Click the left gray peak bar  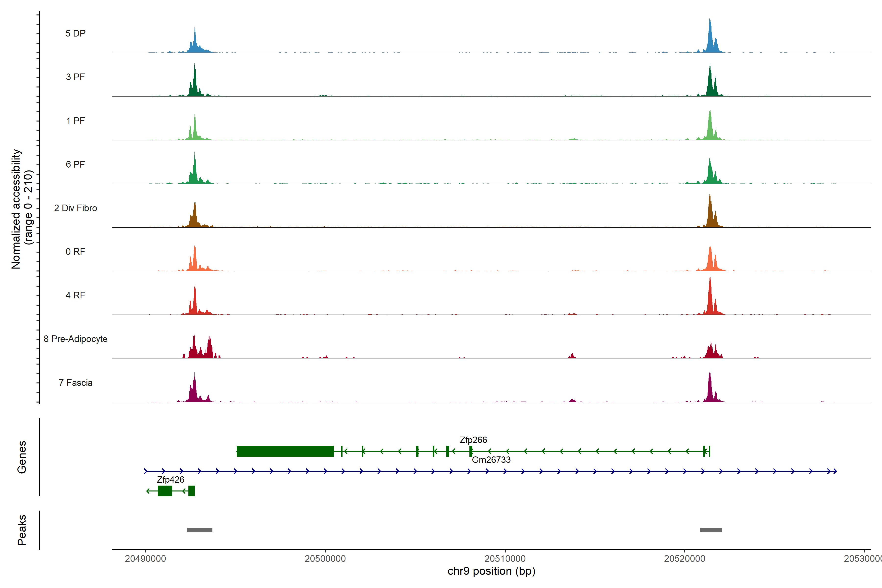coord(199,530)
